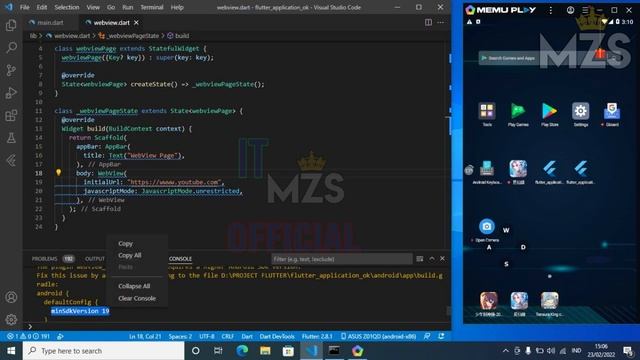
Task: Open the editor More Actions ellipsis
Action: coord(441,22)
